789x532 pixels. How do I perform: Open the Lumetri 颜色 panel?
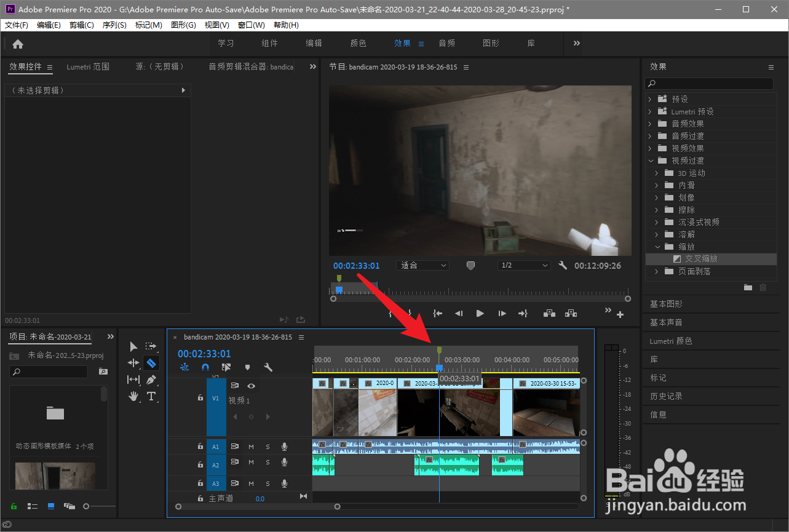[x=671, y=341]
